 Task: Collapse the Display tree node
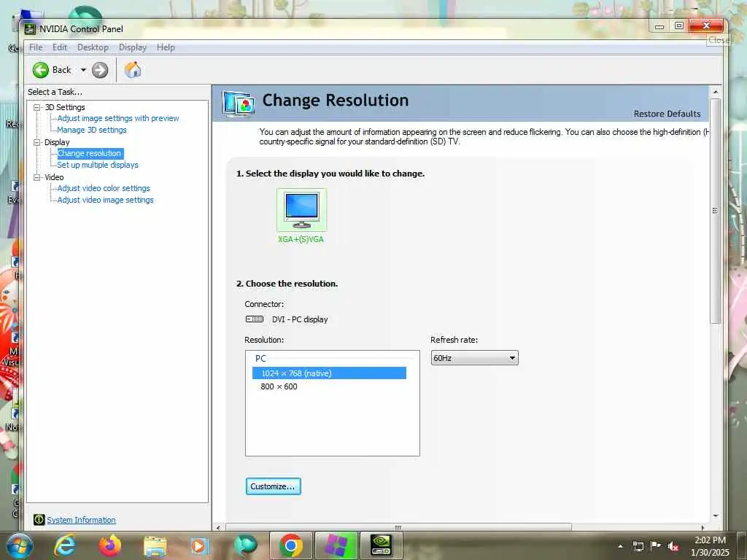click(x=36, y=142)
